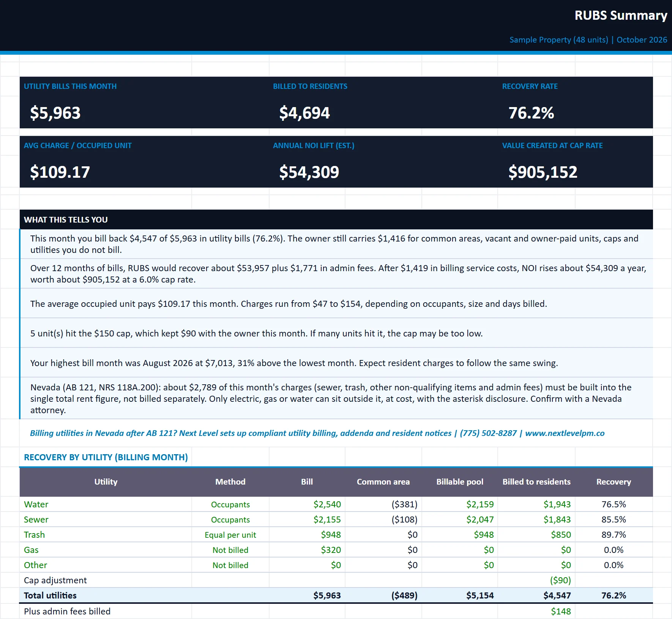The height and width of the screenshot is (619, 672).
Task: Click the RUBS Summary title
Action: tap(621, 15)
